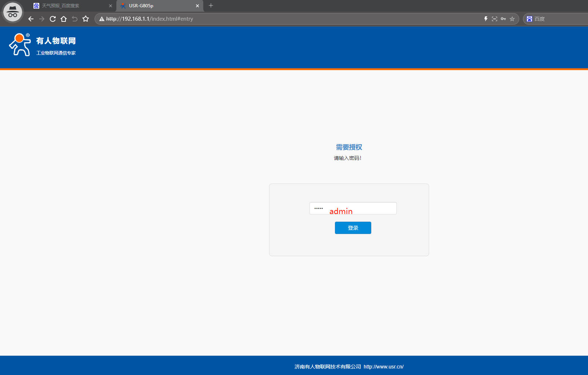Click the lightning bolt speed mode icon
Image resolution: width=588 pixels, height=375 pixels.
coord(485,19)
